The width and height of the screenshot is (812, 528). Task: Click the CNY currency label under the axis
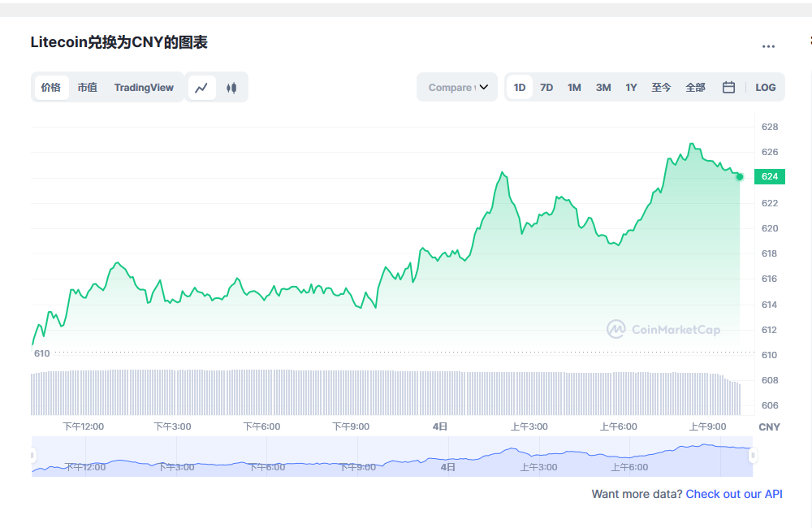(x=769, y=427)
